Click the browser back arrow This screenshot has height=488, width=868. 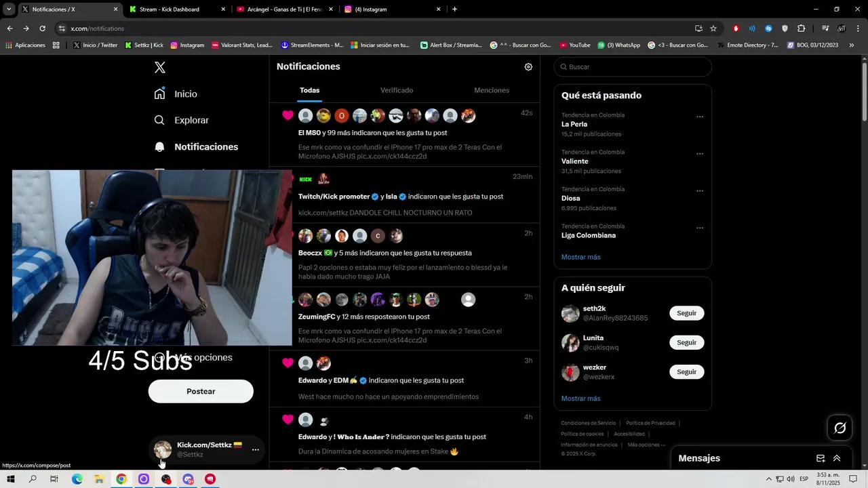pyautogui.click(x=9, y=28)
